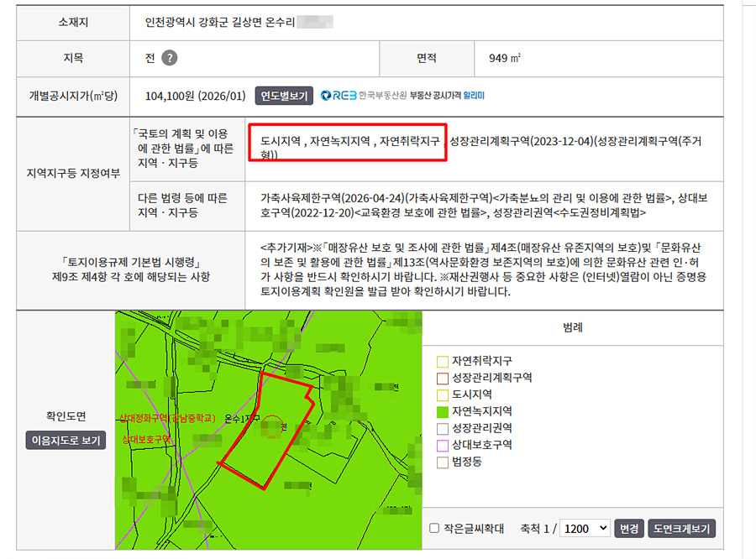This screenshot has width=756, height=559.
Task: Click the 변경 button
Action: point(628,528)
